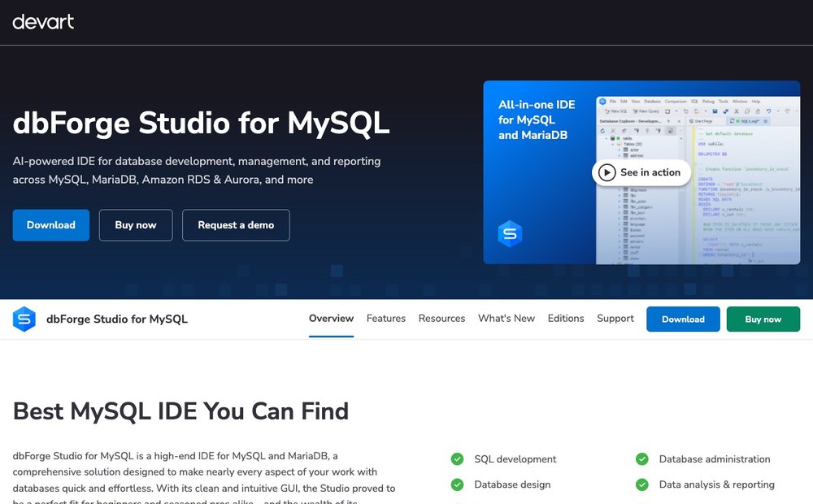Image resolution: width=813 pixels, height=504 pixels.
Task: Click Request a demo button
Action: point(236,225)
